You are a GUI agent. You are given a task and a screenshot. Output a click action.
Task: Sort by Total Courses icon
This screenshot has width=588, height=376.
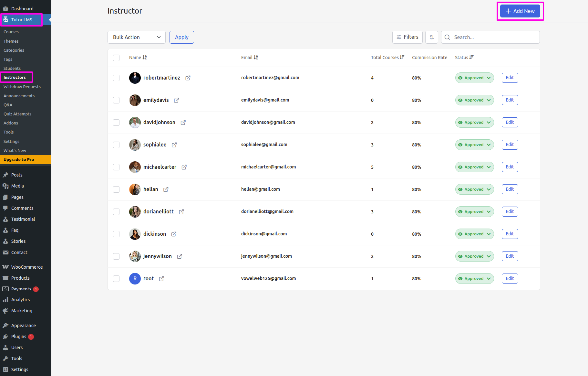point(402,57)
